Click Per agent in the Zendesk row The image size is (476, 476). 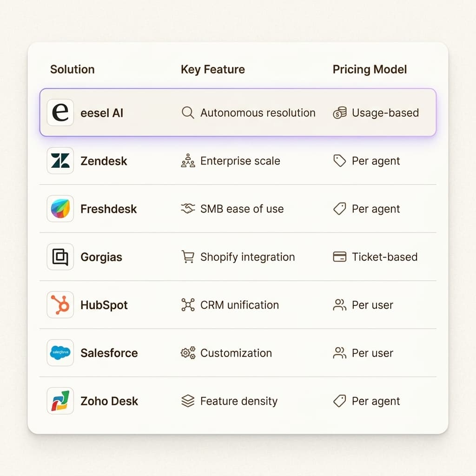click(376, 161)
